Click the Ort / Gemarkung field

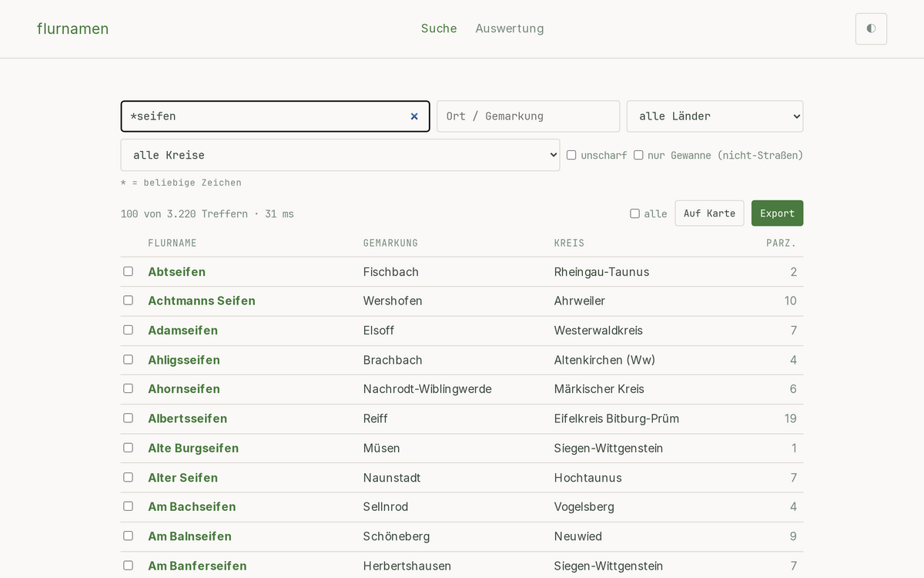528,116
